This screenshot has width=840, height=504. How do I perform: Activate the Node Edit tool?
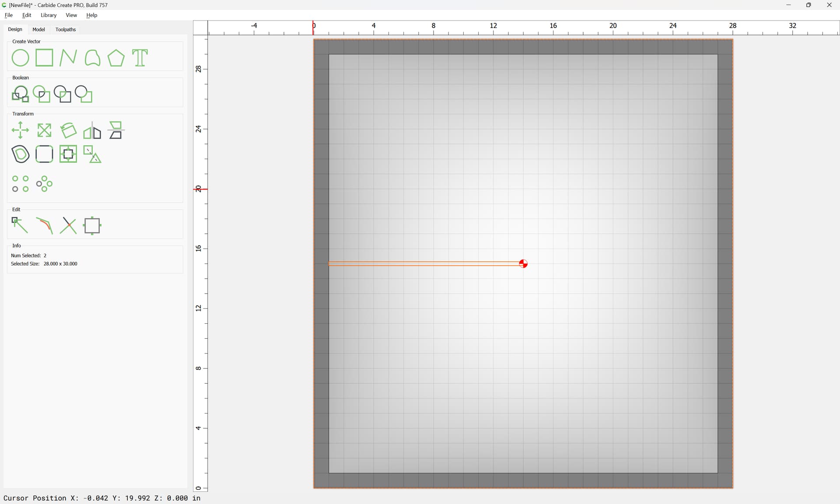20,226
